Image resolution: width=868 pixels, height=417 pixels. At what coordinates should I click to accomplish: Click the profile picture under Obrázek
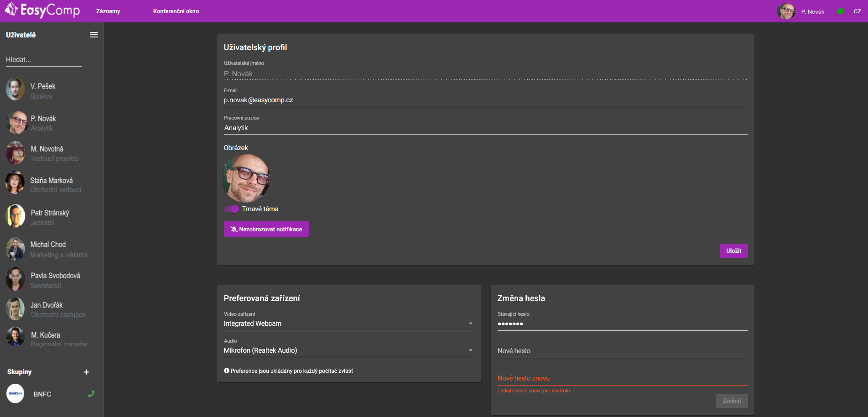tap(246, 178)
